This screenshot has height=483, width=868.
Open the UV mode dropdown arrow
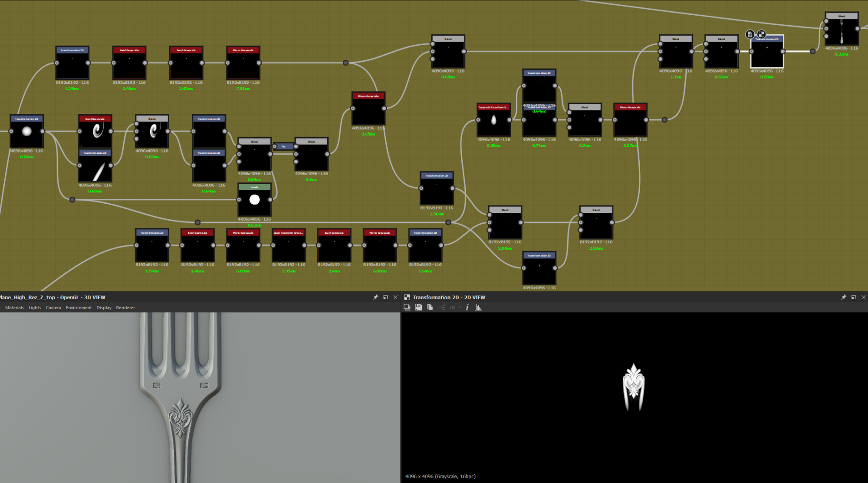(x=459, y=307)
